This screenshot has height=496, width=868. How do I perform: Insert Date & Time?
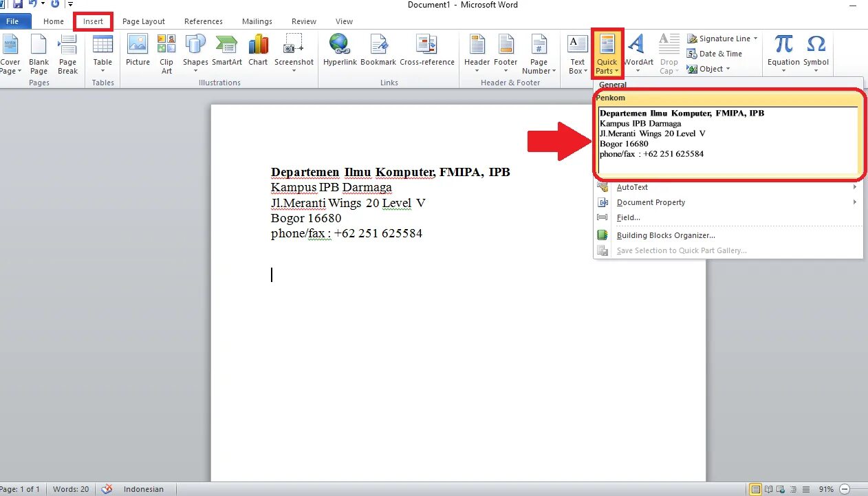tap(715, 54)
